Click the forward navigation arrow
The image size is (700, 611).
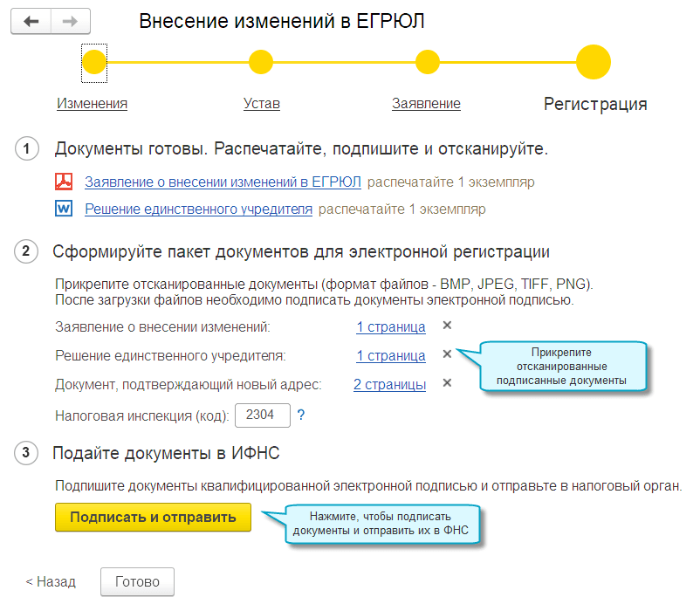click(70, 22)
